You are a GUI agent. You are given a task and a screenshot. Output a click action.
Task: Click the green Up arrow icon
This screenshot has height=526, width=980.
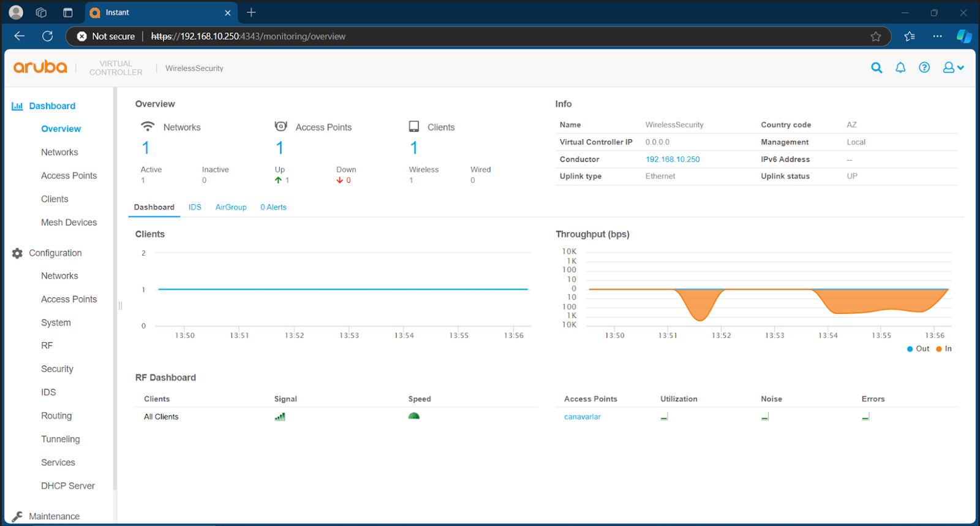point(278,180)
